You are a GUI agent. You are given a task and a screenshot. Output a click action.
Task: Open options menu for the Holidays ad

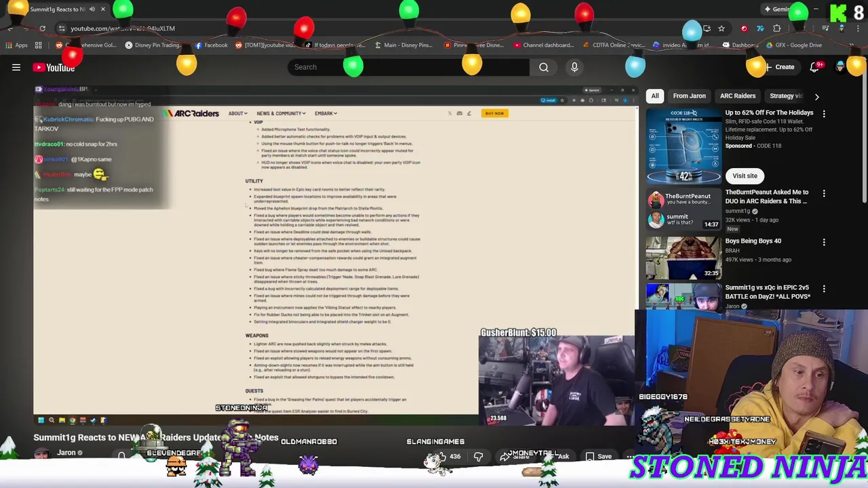pos(824,115)
